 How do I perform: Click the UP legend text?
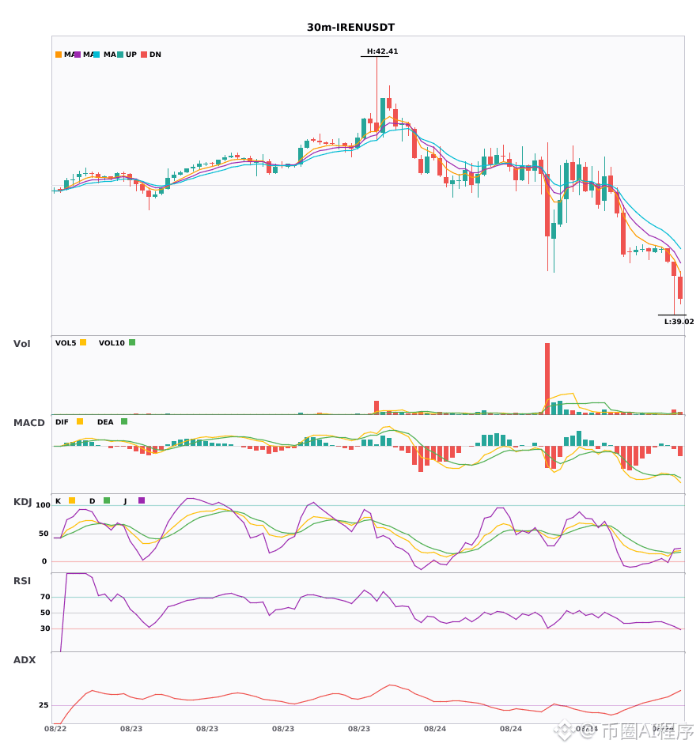(131, 55)
